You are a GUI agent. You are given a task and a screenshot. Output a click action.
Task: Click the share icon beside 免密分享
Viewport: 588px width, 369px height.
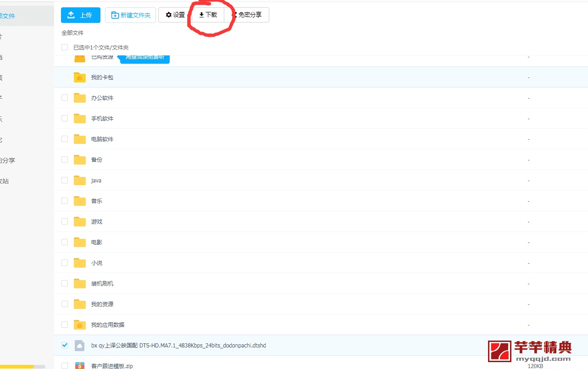click(234, 15)
